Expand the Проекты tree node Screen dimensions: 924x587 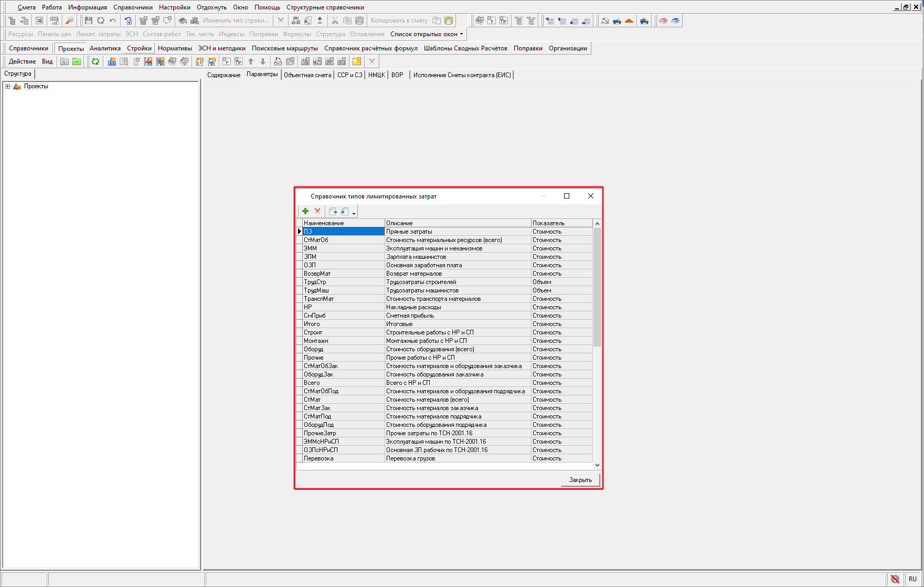click(7, 86)
